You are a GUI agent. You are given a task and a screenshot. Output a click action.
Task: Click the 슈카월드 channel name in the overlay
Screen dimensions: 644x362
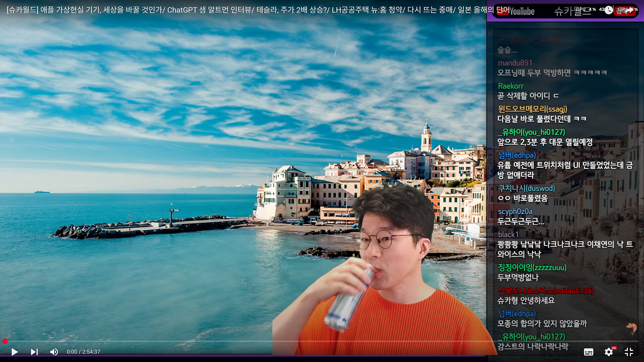coord(572,11)
